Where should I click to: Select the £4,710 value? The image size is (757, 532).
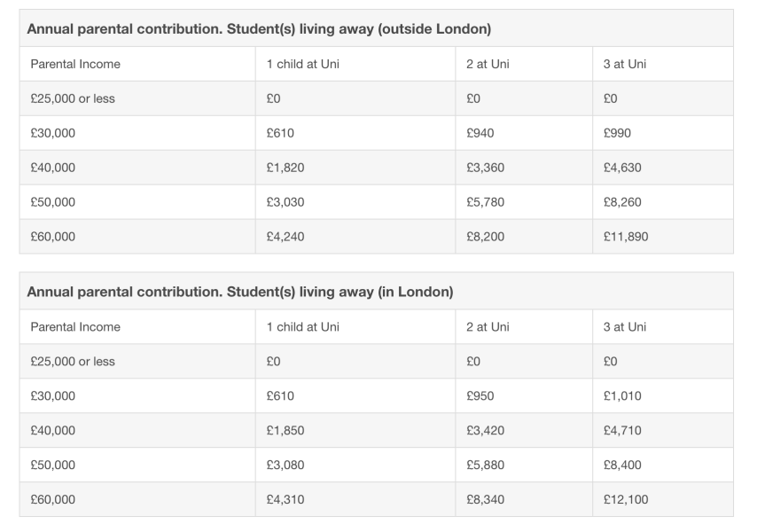click(622, 430)
